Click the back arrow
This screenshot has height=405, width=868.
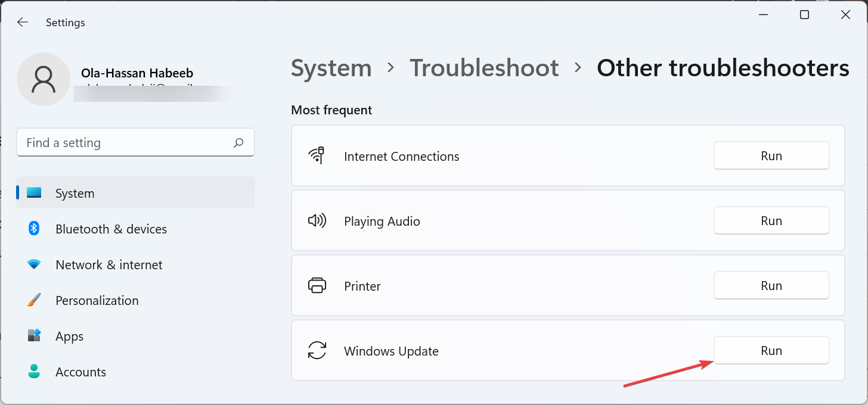pyautogui.click(x=22, y=22)
